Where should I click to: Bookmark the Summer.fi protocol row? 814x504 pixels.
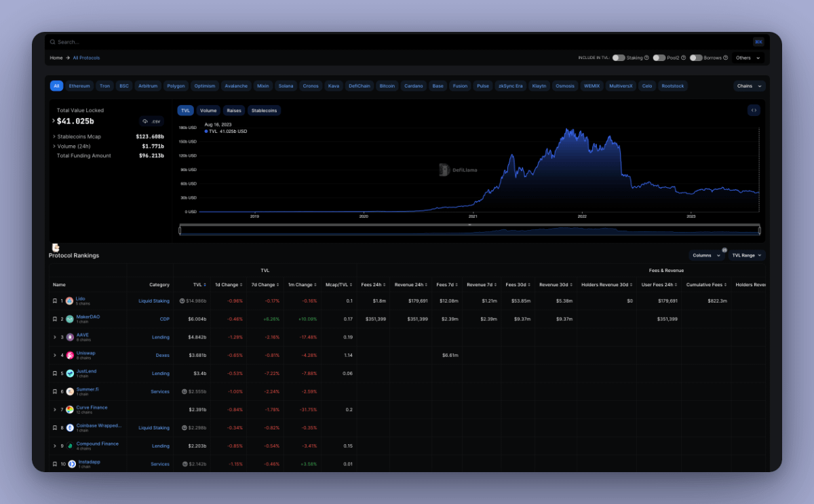55,391
